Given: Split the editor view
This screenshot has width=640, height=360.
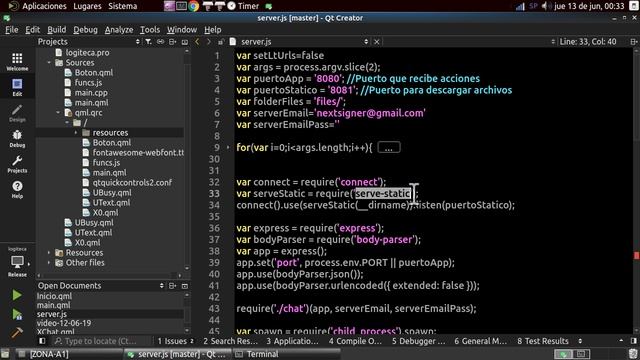Looking at the screenshot, I should pyautogui.click(x=633, y=42).
